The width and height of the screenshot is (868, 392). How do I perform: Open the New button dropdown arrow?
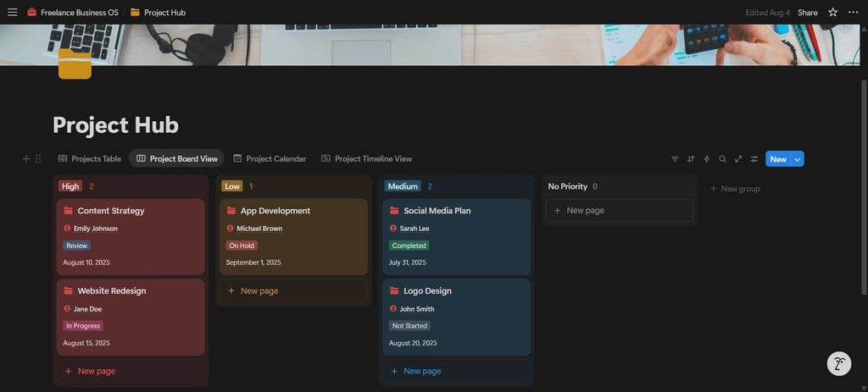coord(797,158)
